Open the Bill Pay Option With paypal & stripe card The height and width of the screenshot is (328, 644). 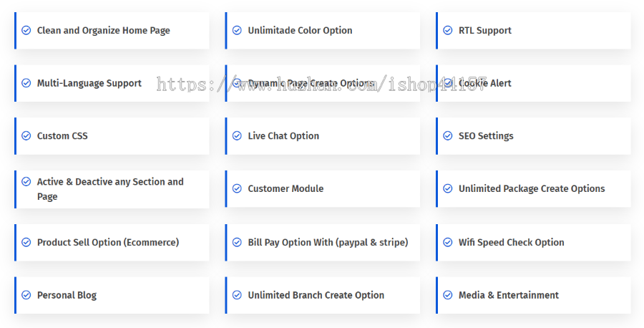point(323,243)
